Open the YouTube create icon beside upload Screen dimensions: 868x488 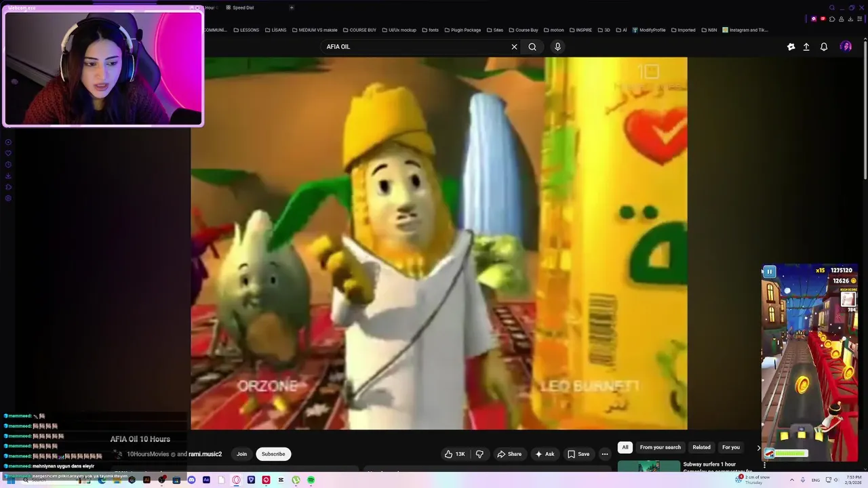pos(791,47)
